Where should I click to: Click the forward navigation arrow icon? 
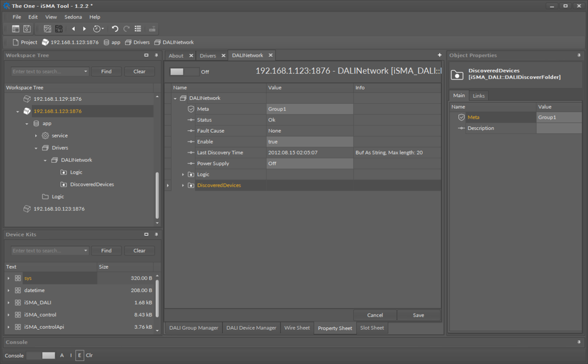[x=85, y=29]
